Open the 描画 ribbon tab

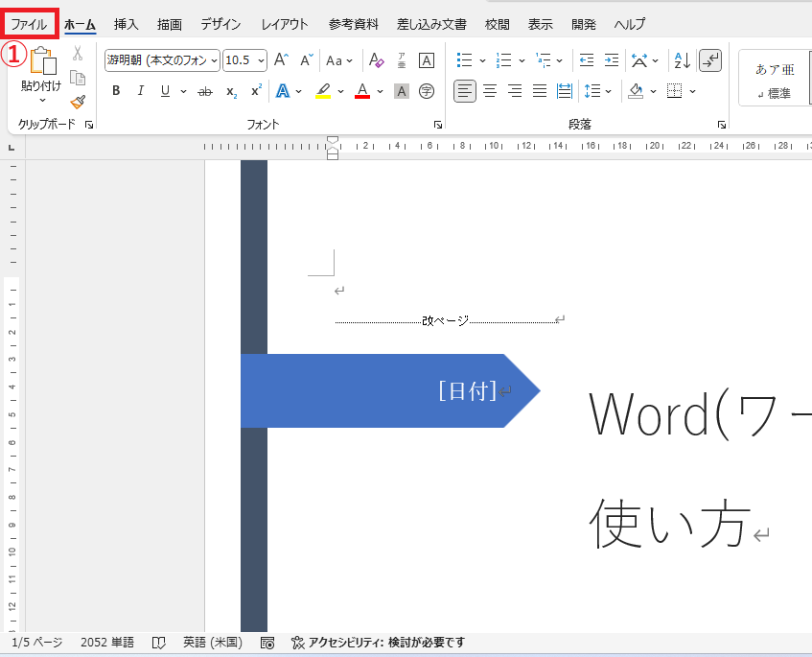(170, 24)
